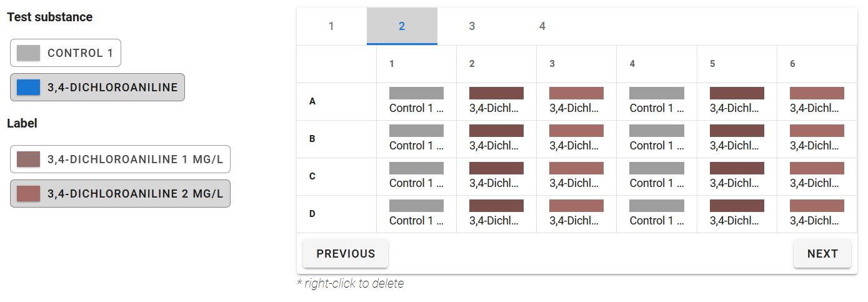Select the Control 1 test substance

coord(66,53)
